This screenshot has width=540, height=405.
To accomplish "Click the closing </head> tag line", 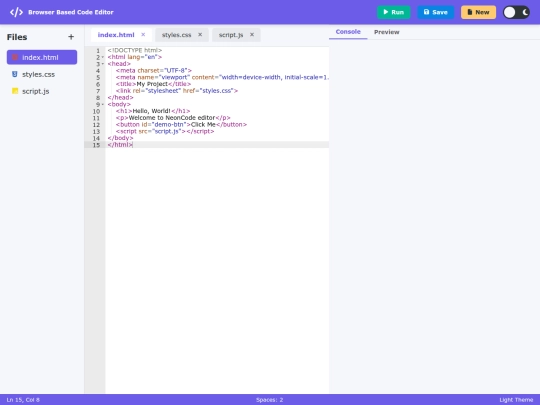I will (x=121, y=97).
